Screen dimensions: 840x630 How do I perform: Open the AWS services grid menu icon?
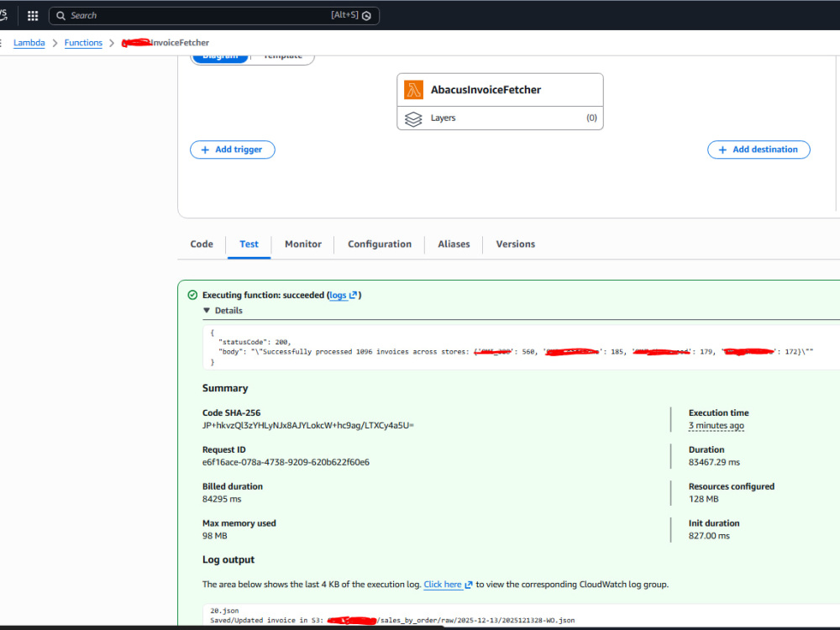click(x=33, y=15)
